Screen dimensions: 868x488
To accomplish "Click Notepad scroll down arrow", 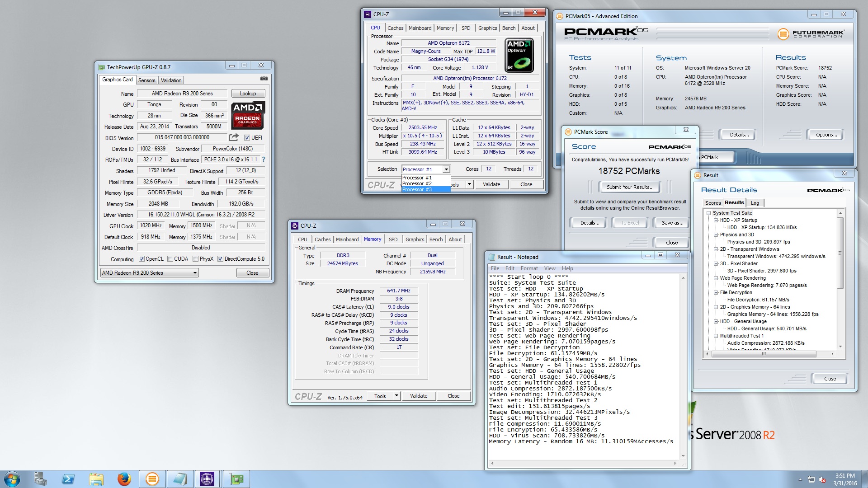I will tap(683, 456).
